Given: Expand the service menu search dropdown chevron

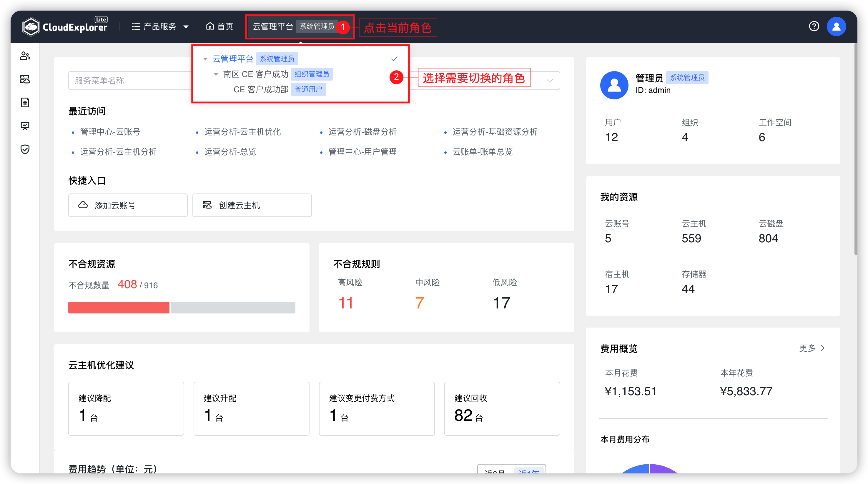Looking at the screenshot, I should (x=550, y=81).
